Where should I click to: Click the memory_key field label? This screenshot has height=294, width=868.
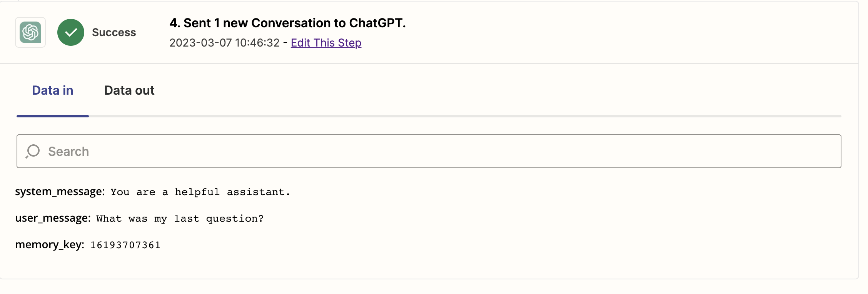click(50, 245)
